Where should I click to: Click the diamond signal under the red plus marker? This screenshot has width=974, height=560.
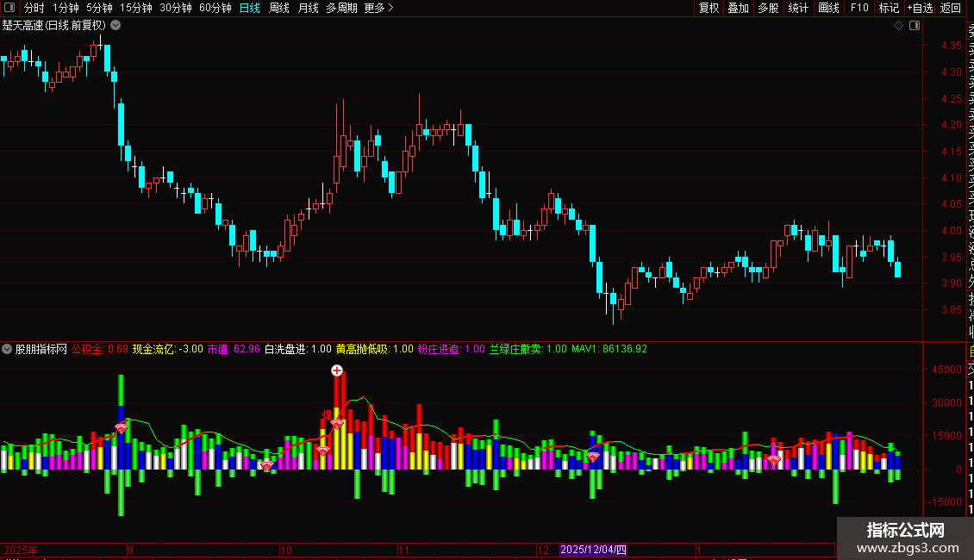click(x=337, y=424)
